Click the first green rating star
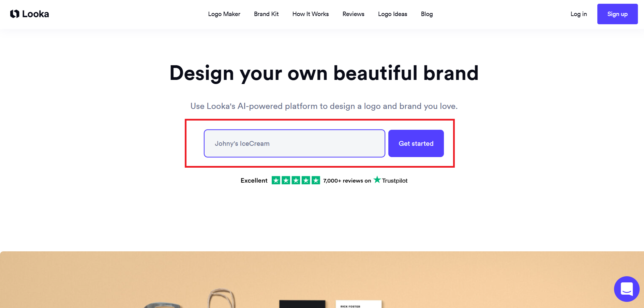Image resolution: width=644 pixels, height=308 pixels. [x=276, y=180]
